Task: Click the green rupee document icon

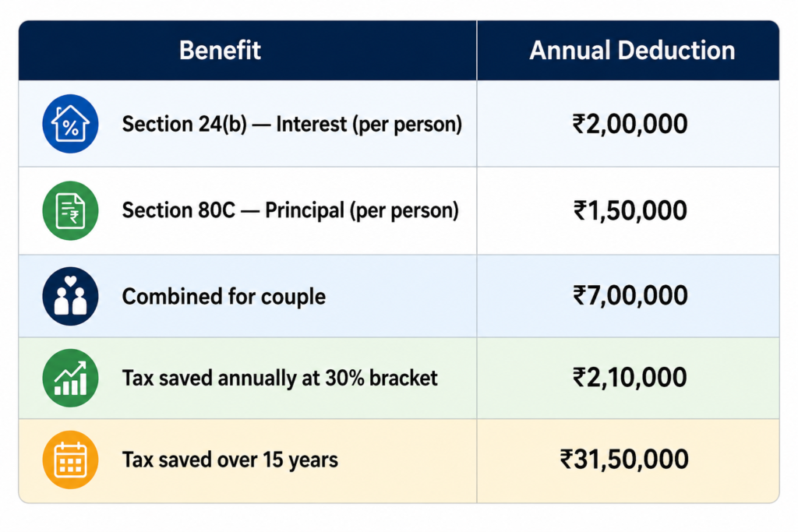Action: click(x=70, y=210)
